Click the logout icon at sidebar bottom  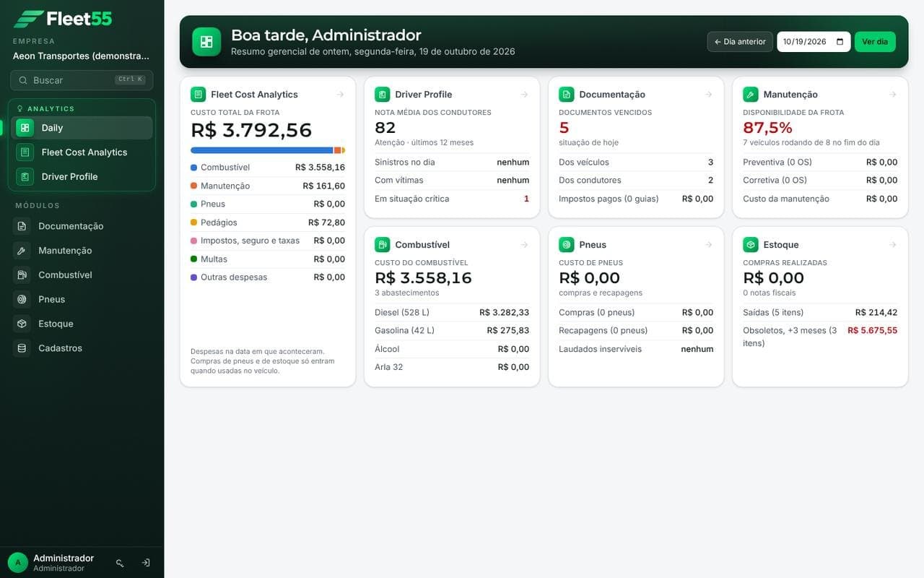tap(146, 563)
